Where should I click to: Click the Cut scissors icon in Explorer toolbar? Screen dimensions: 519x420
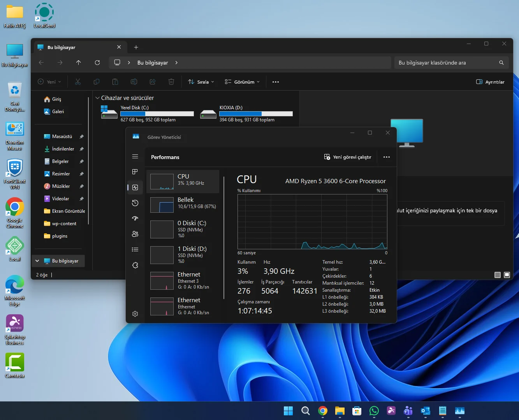pos(78,82)
